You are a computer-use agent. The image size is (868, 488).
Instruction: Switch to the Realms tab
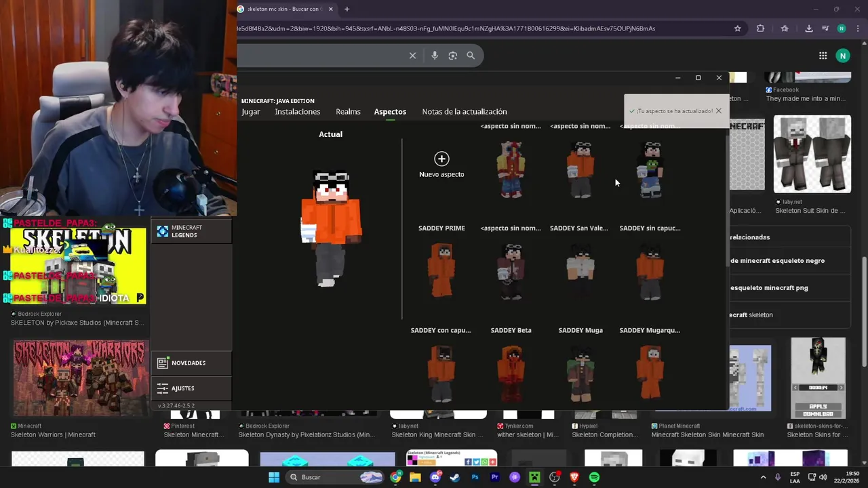(348, 112)
